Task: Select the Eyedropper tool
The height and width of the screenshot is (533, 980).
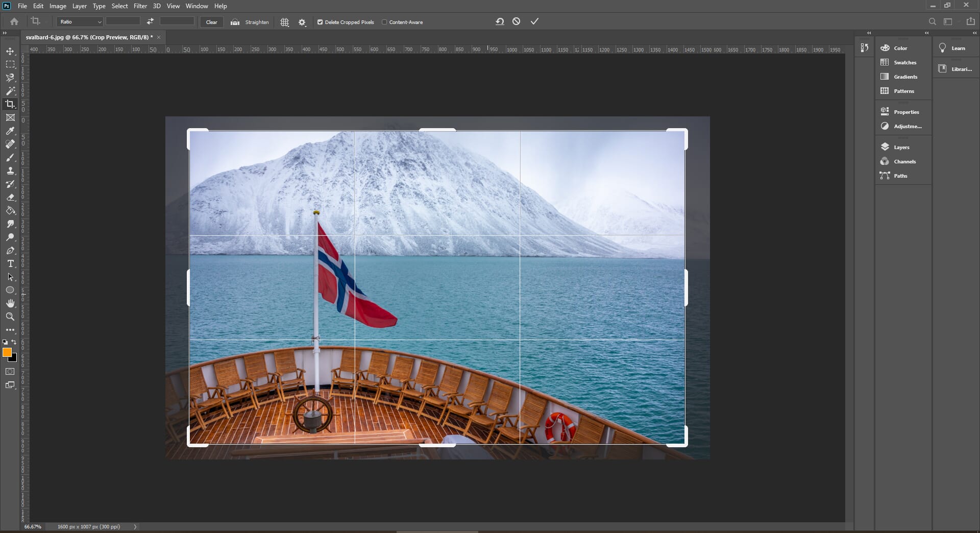Action: [10, 131]
